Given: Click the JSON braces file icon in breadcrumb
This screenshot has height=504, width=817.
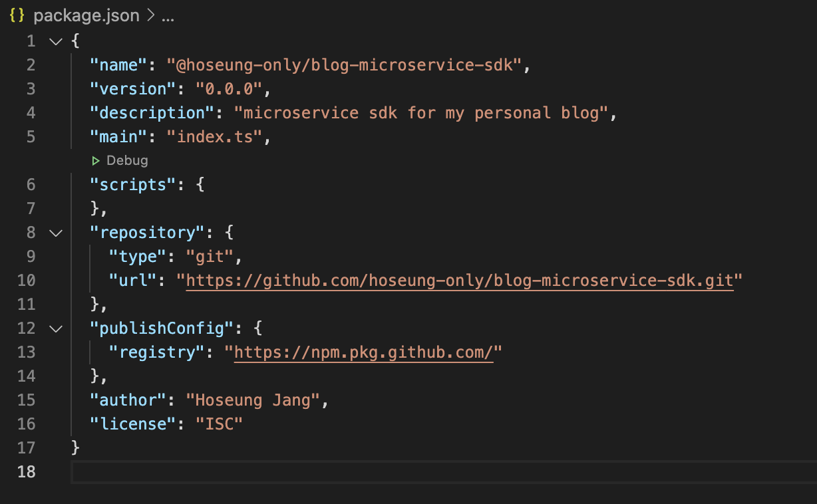Looking at the screenshot, I should coord(17,16).
